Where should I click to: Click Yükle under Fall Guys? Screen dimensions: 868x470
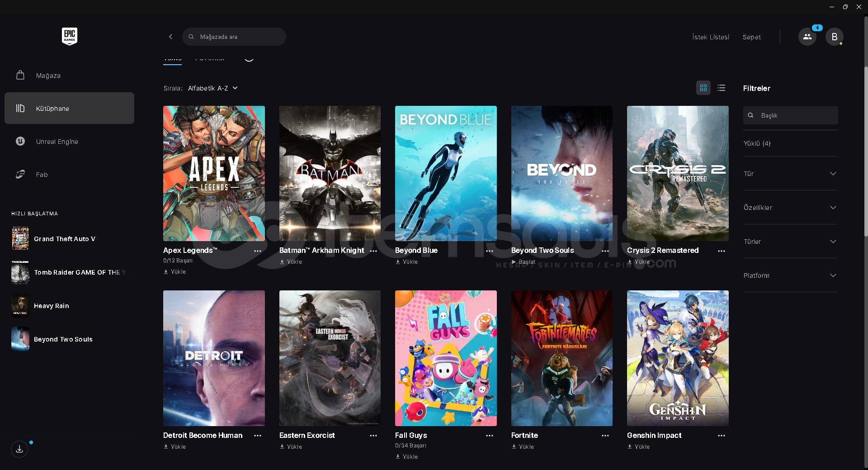pos(407,457)
